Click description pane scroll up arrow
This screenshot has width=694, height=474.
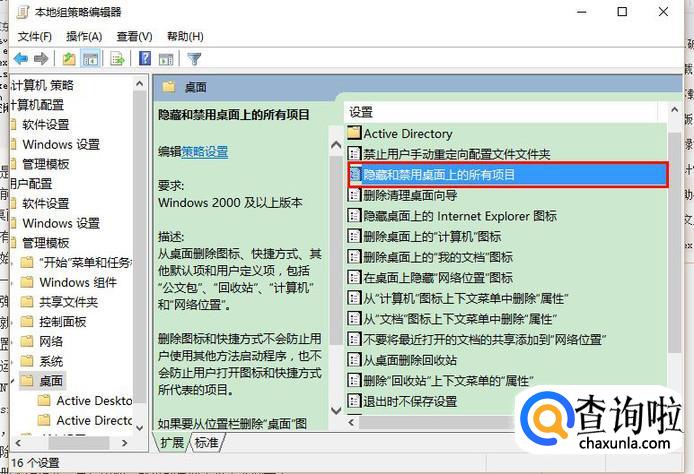click(336, 145)
